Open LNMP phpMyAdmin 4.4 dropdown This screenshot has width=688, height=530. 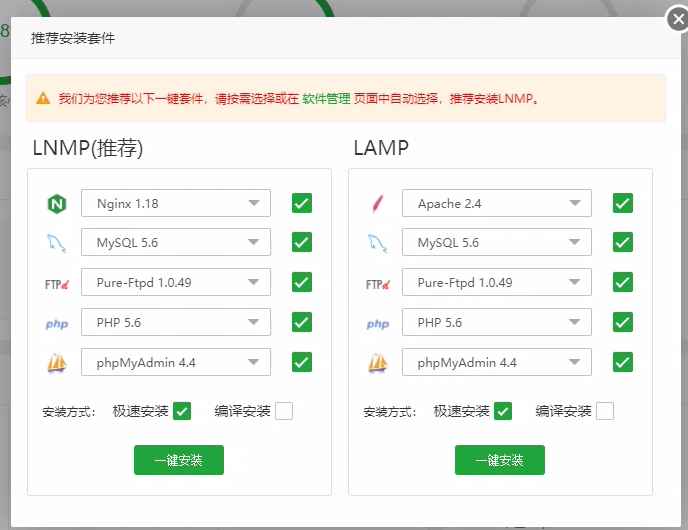(176, 362)
